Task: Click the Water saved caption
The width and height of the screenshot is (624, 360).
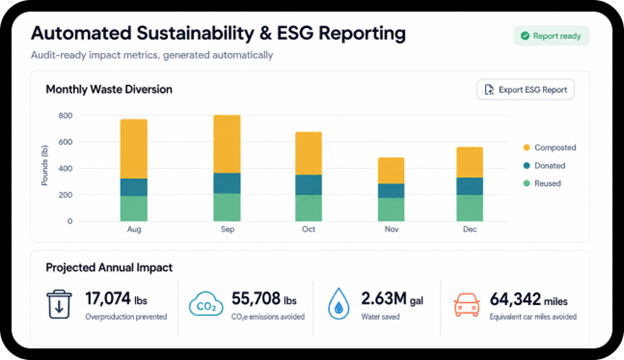Action: tap(380, 317)
